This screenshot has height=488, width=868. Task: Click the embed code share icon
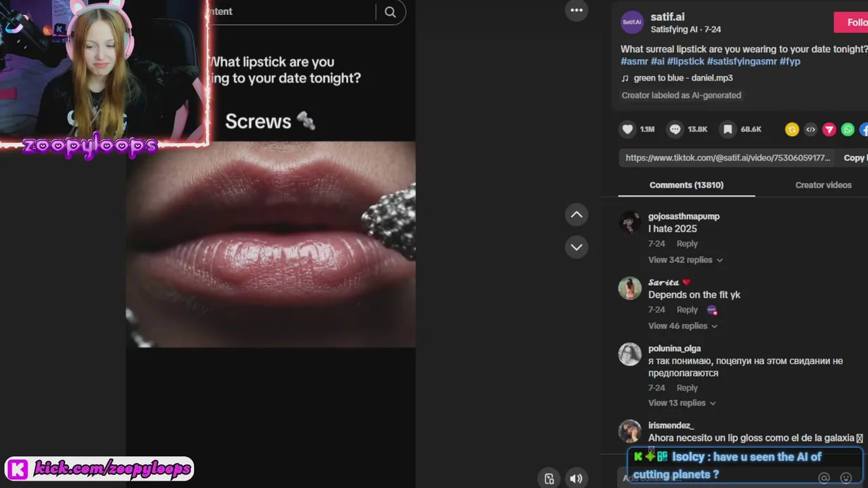810,129
